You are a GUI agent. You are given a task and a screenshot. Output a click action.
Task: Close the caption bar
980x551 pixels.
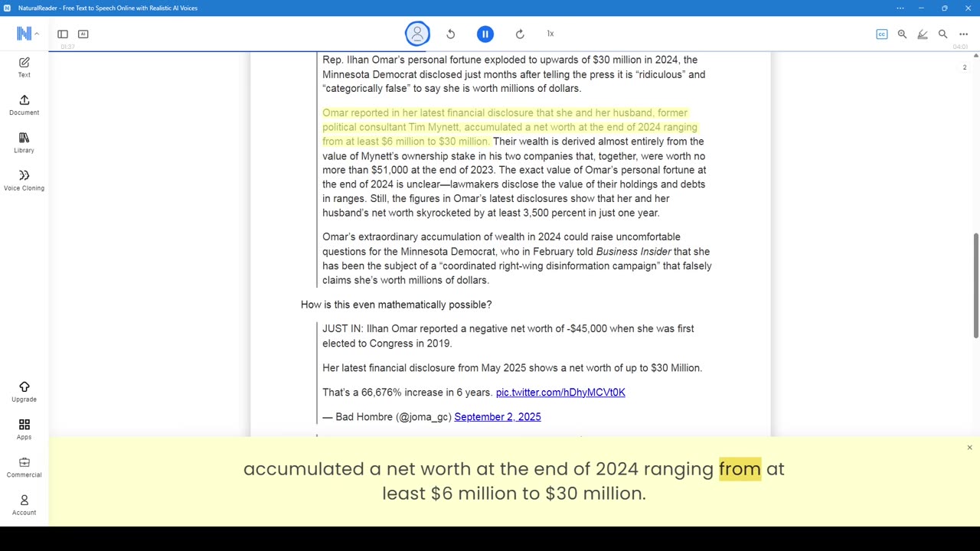click(x=969, y=448)
